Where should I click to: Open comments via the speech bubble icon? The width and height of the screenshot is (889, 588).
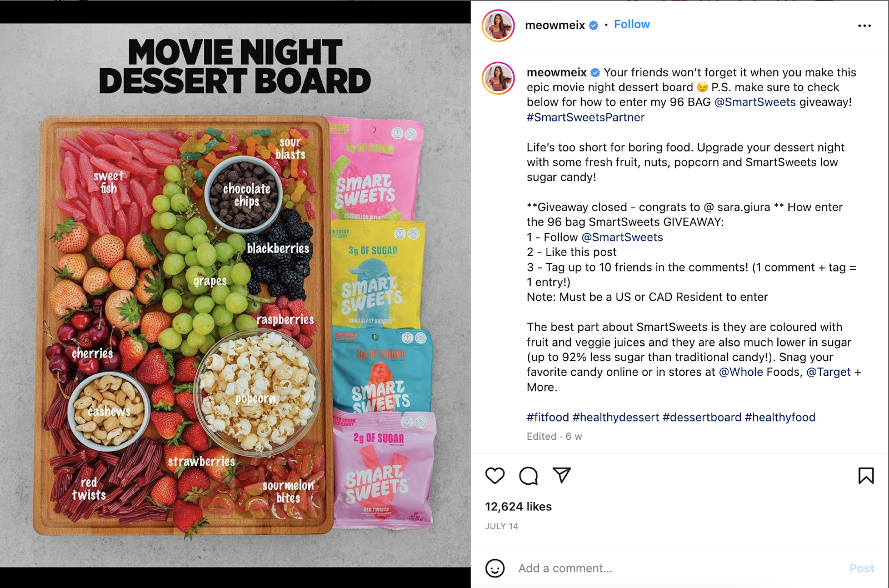[528, 476]
